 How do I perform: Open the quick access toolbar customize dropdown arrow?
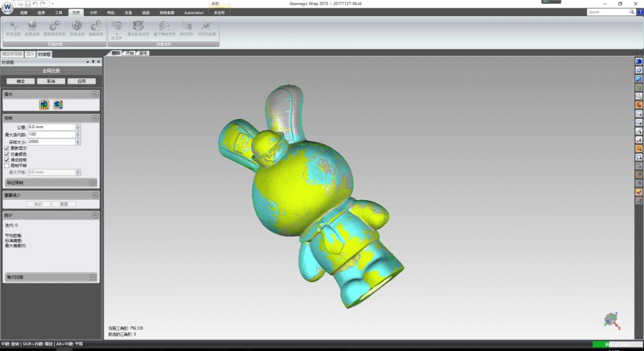[53, 4]
